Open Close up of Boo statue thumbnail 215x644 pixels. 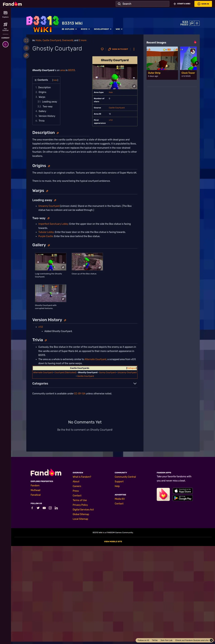click(x=87, y=261)
